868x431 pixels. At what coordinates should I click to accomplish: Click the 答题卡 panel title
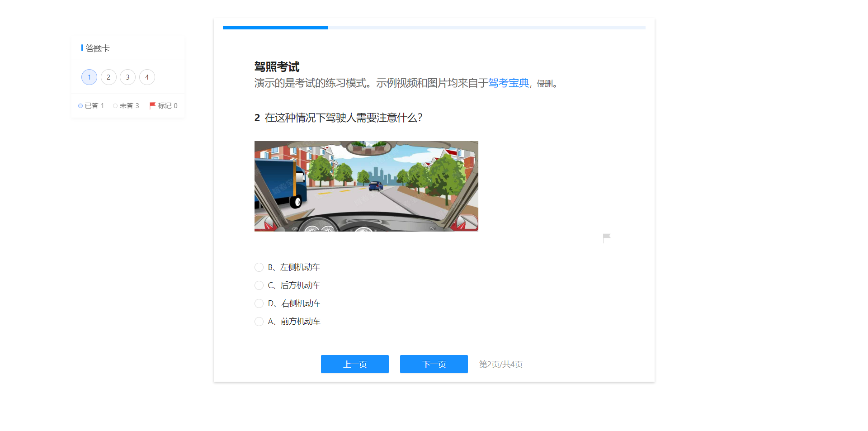pyautogui.click(x=98, y=48)
